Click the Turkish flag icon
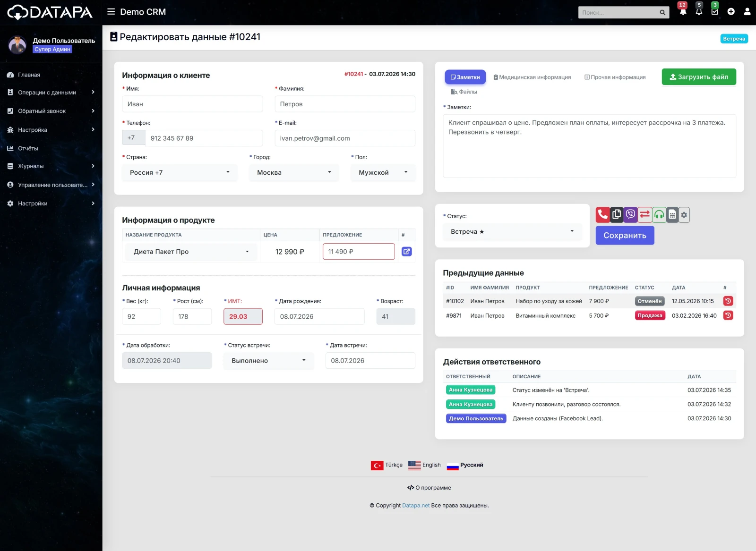 tap(377, 466)
